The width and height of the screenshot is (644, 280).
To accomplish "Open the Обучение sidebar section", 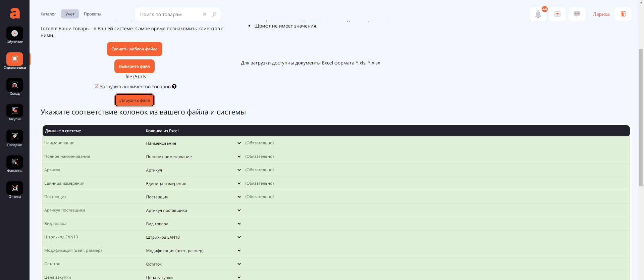I will [15, 35].
